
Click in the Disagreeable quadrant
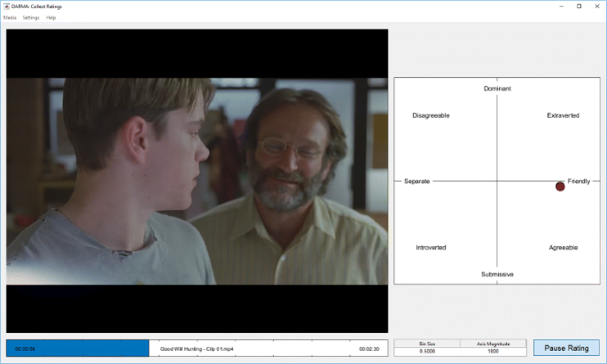(x=432, y=116)
